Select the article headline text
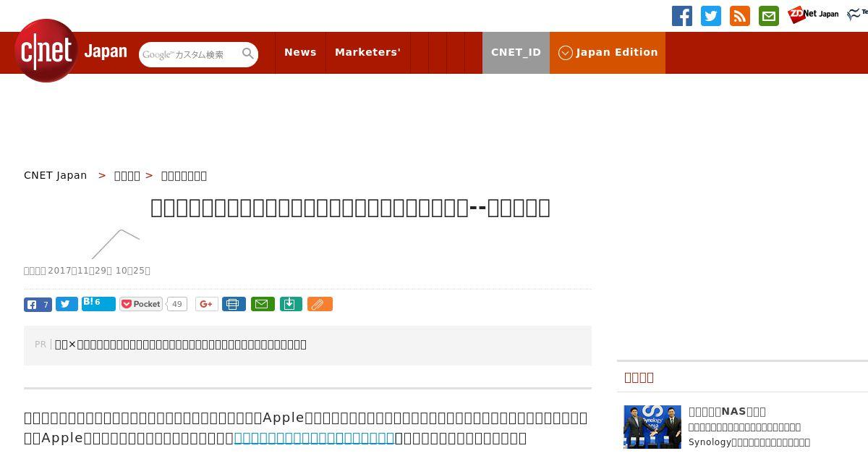The image size is (868, 456). [350, 208]
